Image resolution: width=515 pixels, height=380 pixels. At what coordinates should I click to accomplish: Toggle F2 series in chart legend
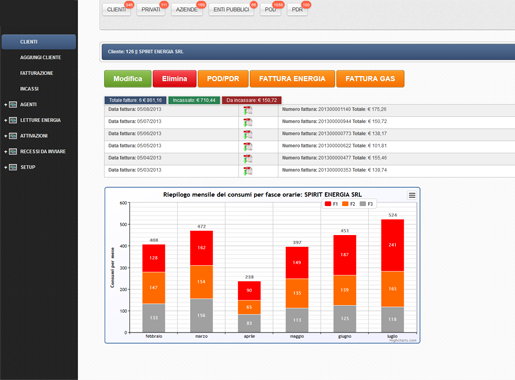coord(349,204)
